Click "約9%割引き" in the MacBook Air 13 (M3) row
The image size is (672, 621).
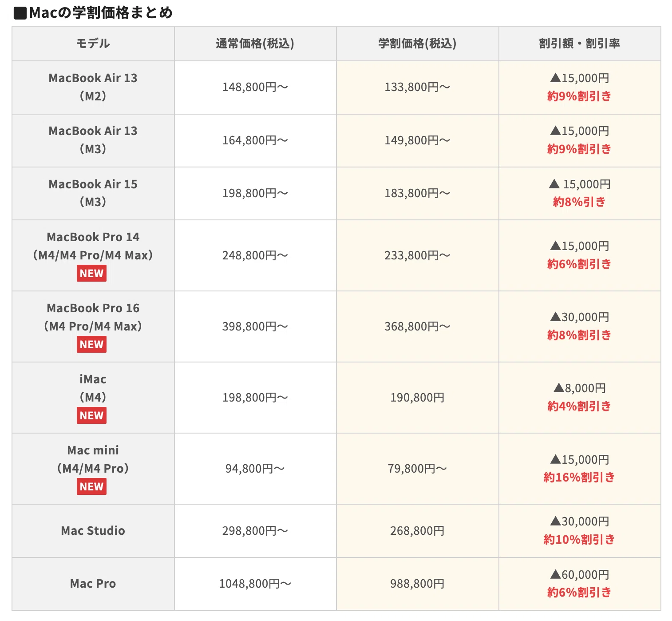[x=579, y=149]
